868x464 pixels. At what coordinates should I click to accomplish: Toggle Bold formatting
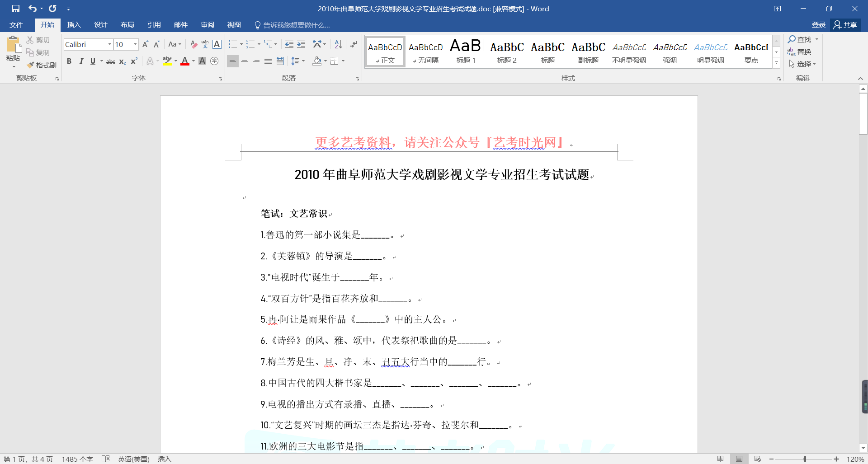(69, 61)
